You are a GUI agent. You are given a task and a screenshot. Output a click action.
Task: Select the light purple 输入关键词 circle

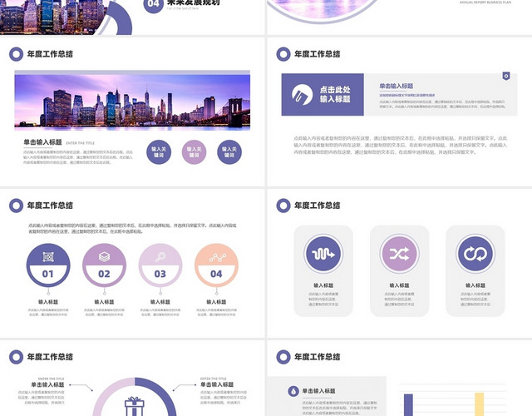(x=194, y=151)
